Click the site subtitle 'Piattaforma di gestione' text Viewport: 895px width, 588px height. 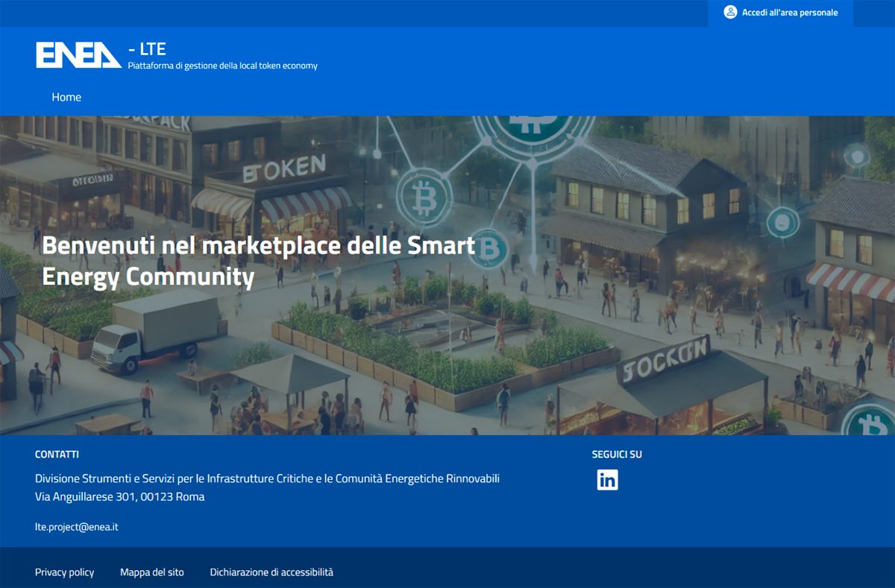[x=222, y=66]
